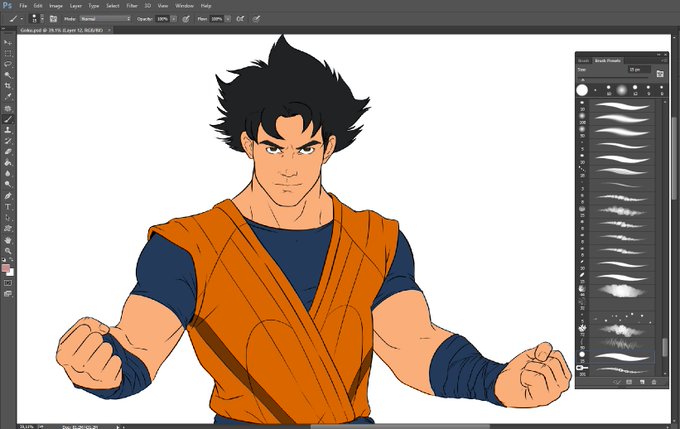Create a new brush preset
Image resolution: width=680 pixels, height=429 pixels.
[642, 382]
